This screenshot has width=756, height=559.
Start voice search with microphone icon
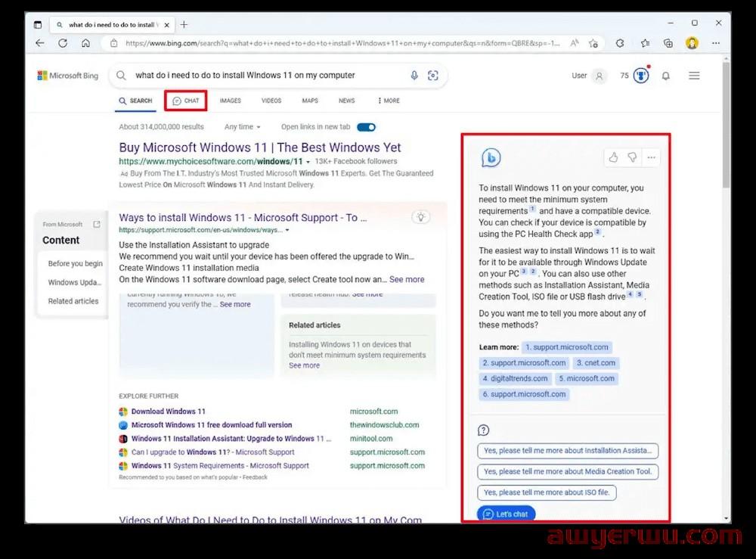(x=414, y=75)
